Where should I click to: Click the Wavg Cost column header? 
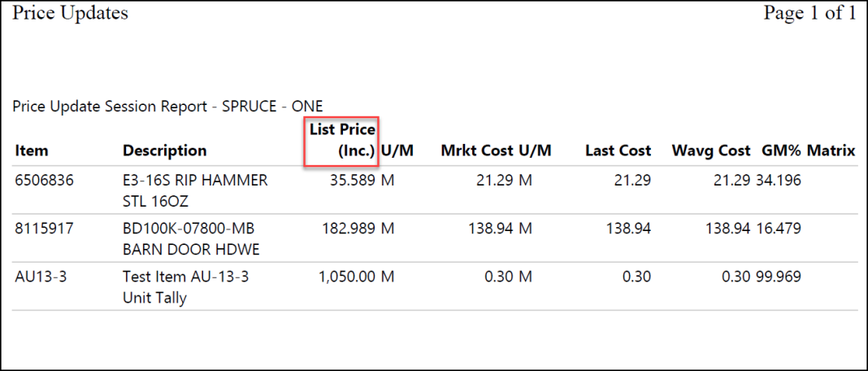pos(711,151)
